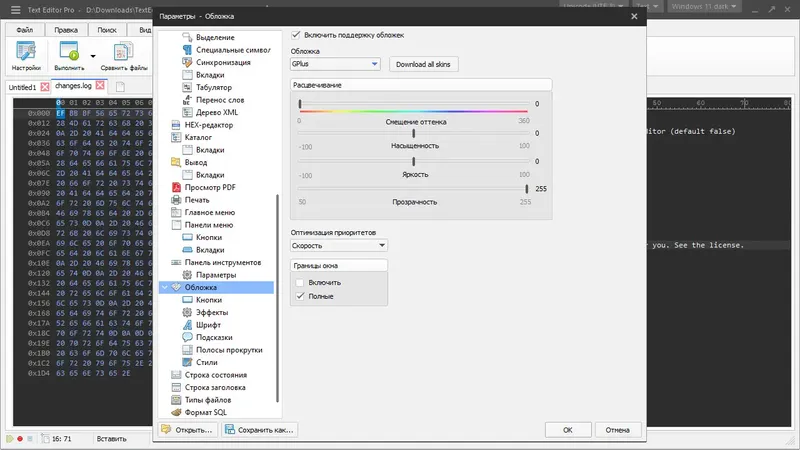Image resolution: width=800 pixels, height=450 pixels.
Task: Select Типы файлов tree item
Action: tap(207, 400)
